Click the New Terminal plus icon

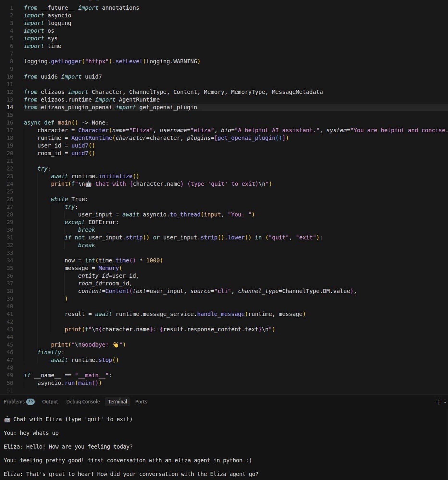click(438, 402)
